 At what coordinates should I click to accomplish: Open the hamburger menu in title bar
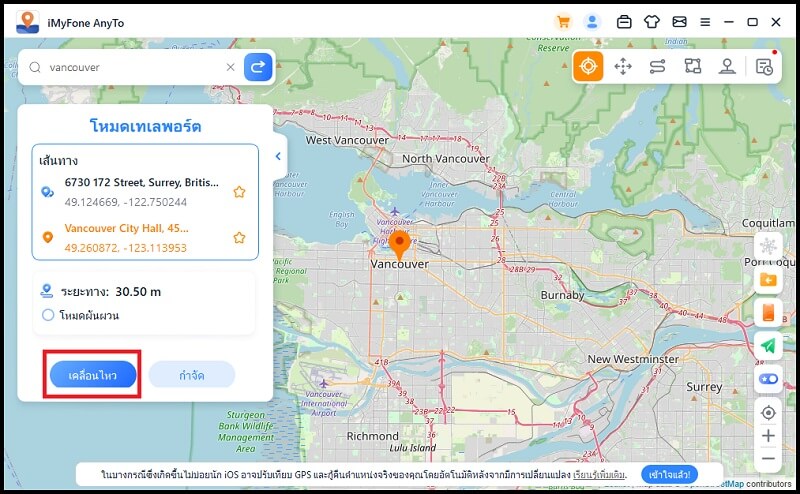point(705,22)
